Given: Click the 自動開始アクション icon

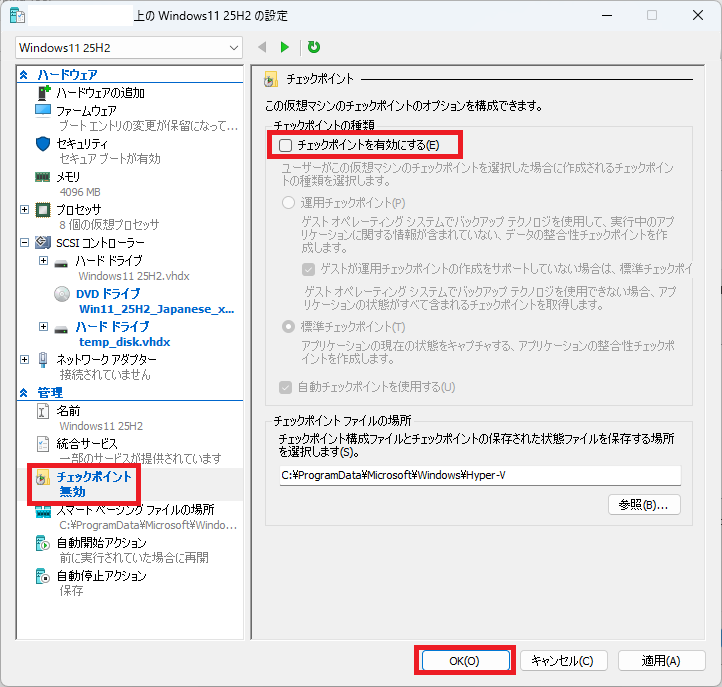Looking at the screenshot, I should coord(42,543).
